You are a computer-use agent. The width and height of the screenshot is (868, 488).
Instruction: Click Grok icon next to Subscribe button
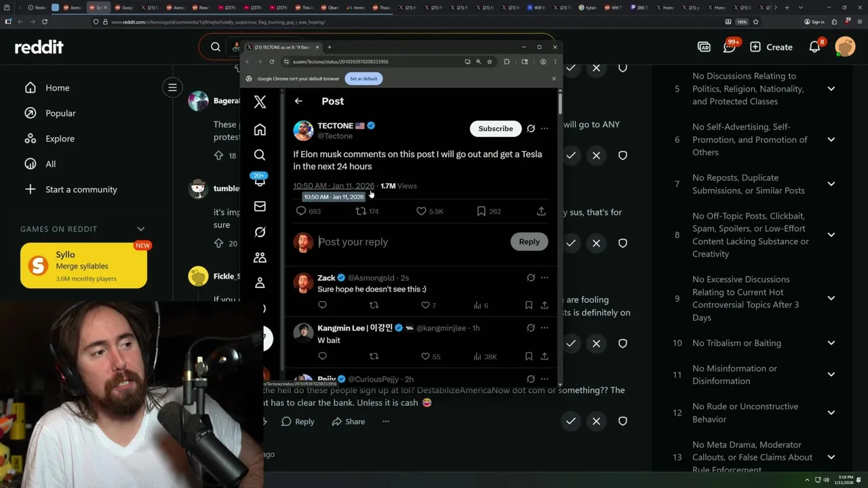(531, 128)
